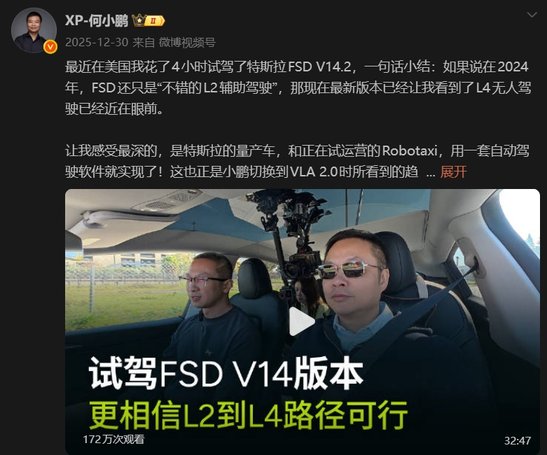Open the post options chevron menu

(x=532, y=15)
